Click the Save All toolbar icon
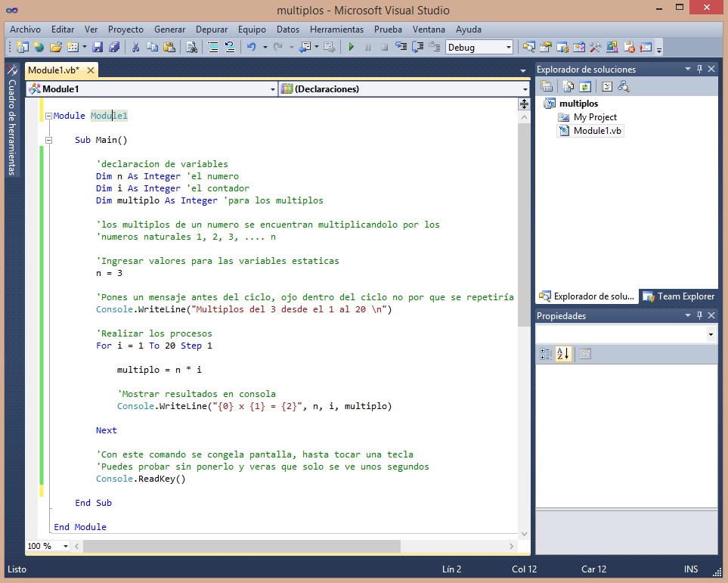This screenshot has width=728, height=583. coord(115,47)
